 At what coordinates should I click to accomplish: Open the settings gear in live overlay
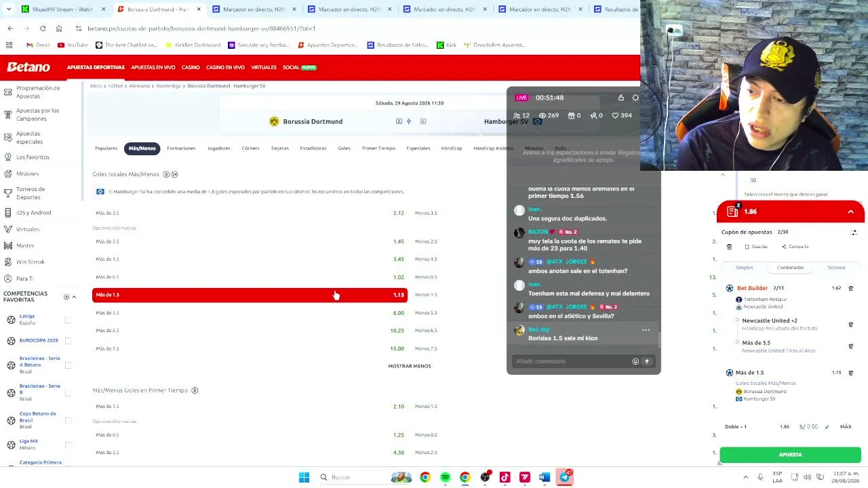point(635,98)
